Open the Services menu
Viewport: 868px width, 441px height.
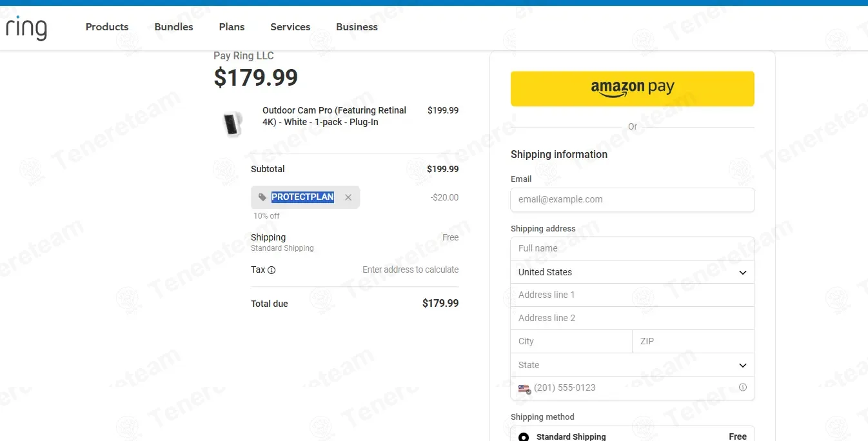pos(290,27)
